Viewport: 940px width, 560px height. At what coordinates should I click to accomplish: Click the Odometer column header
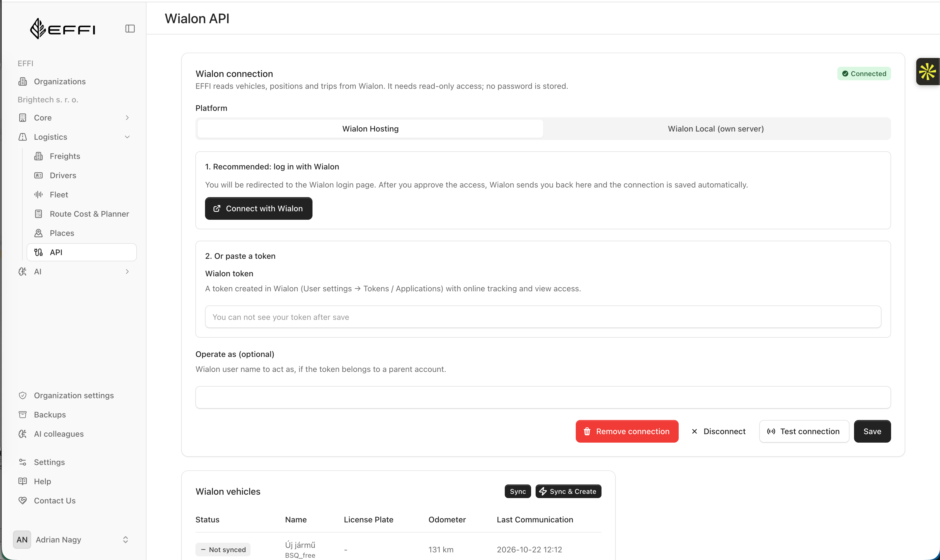tap(447, 520)
